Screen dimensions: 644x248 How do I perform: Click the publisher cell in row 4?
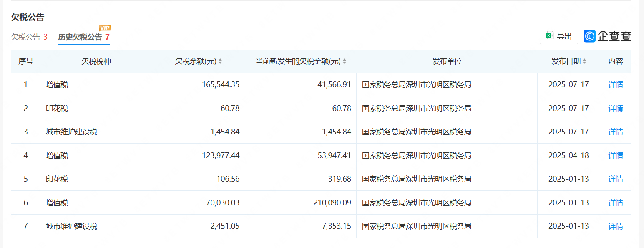click(x=417, y=156)
